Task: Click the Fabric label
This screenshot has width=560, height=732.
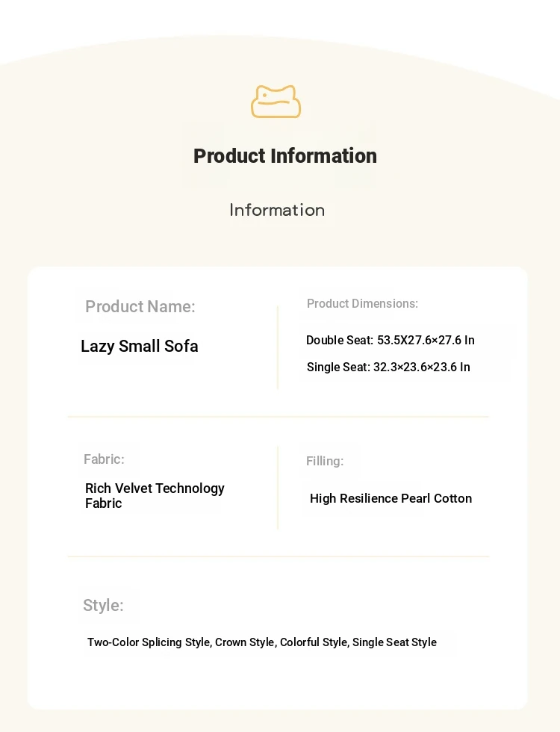Action: click(104, 459)
